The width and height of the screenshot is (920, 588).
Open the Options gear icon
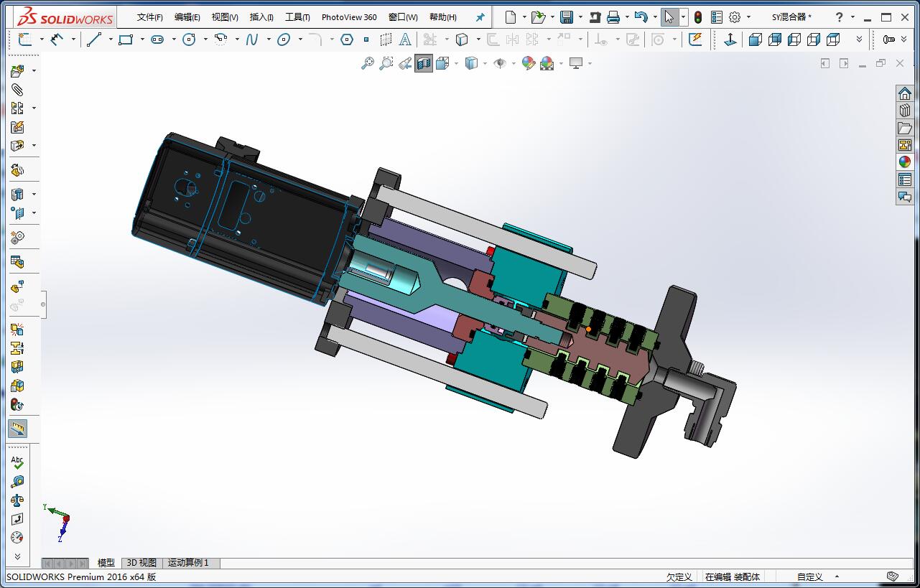(x=735, y=17)
